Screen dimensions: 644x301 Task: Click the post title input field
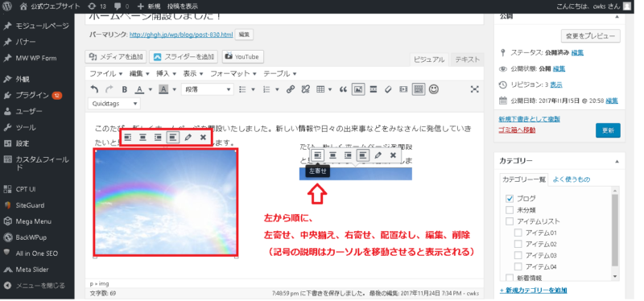(x=284, y=19)
